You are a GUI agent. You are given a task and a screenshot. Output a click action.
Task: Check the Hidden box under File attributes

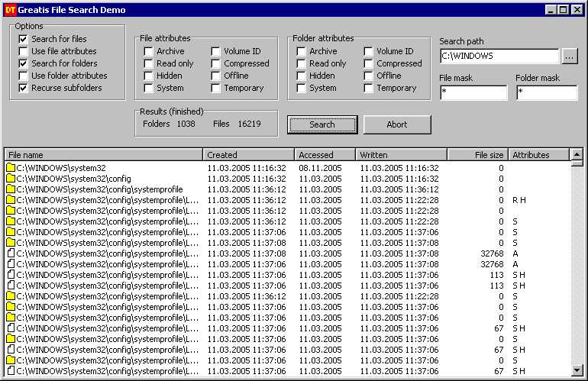(149, 76)
